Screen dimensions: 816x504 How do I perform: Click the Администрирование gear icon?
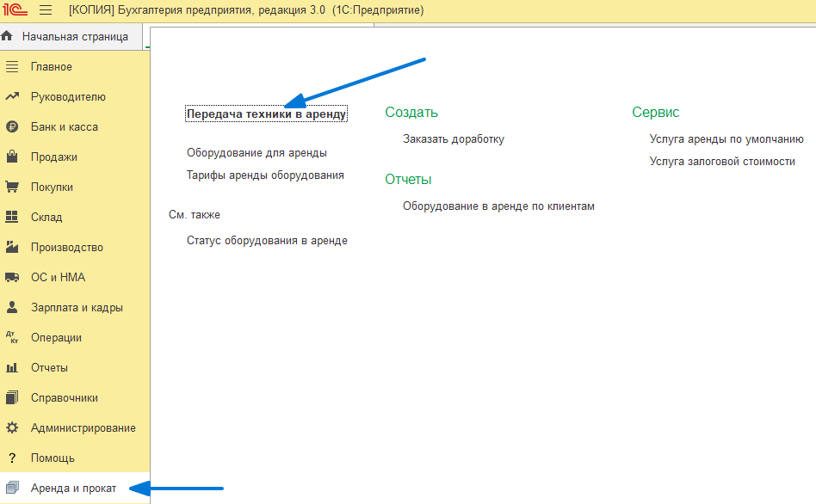pos(12,427)
